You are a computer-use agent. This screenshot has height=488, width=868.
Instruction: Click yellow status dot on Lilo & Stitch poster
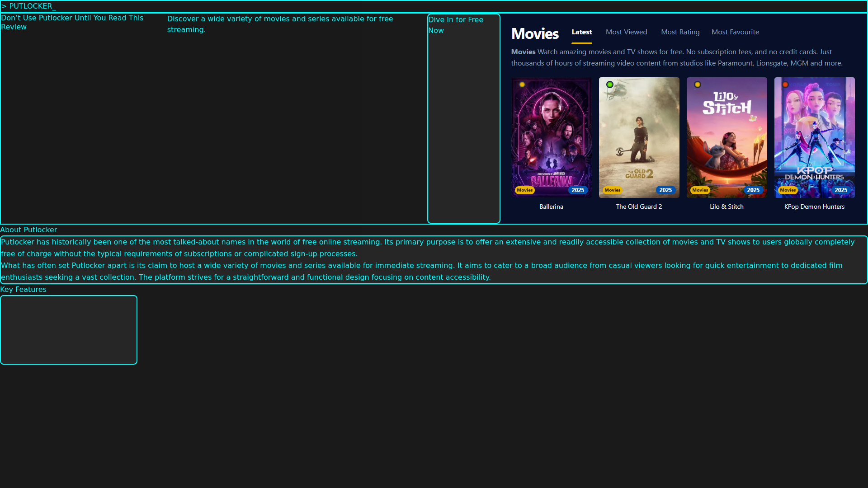(698, 84)
